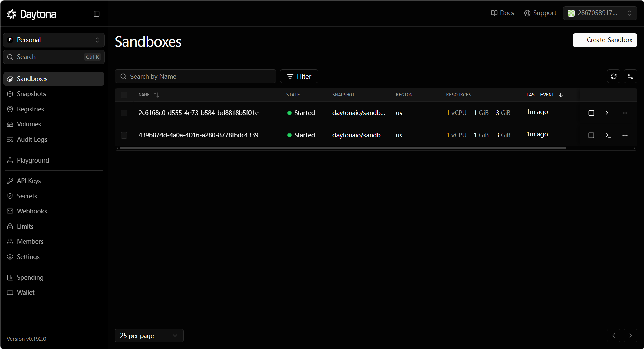
Task: Open more actions for sandbox 439b874d
Action: 625,135
